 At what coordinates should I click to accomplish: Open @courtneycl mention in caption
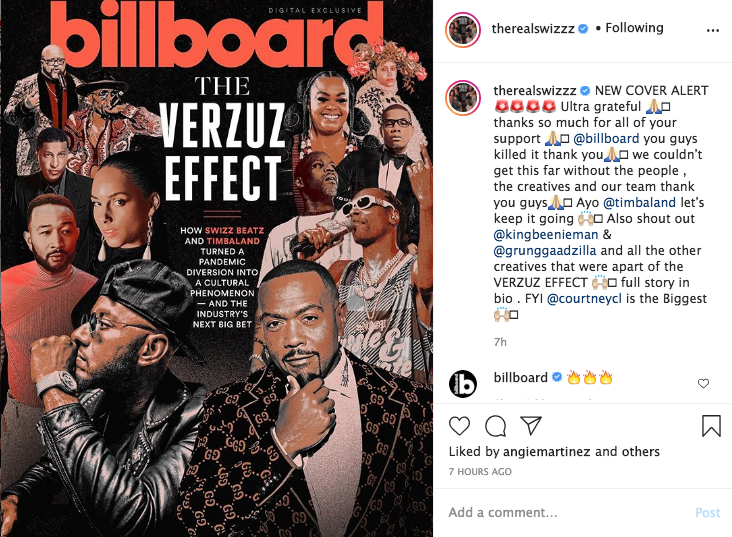click(584, 298)
